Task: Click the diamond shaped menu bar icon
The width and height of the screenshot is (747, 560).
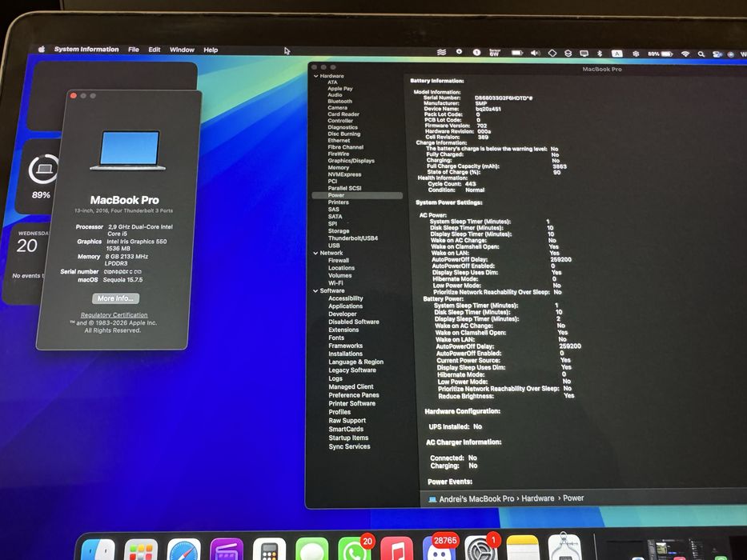Action: [552, 53]
